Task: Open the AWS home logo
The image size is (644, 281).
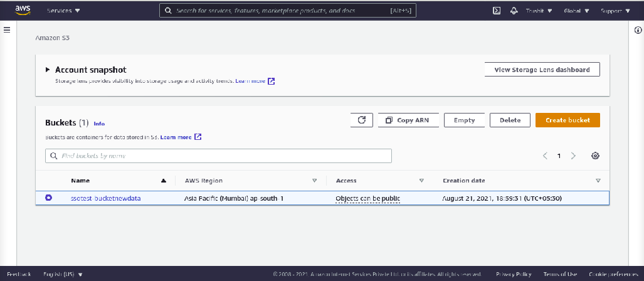Action: tap(23, 10)
